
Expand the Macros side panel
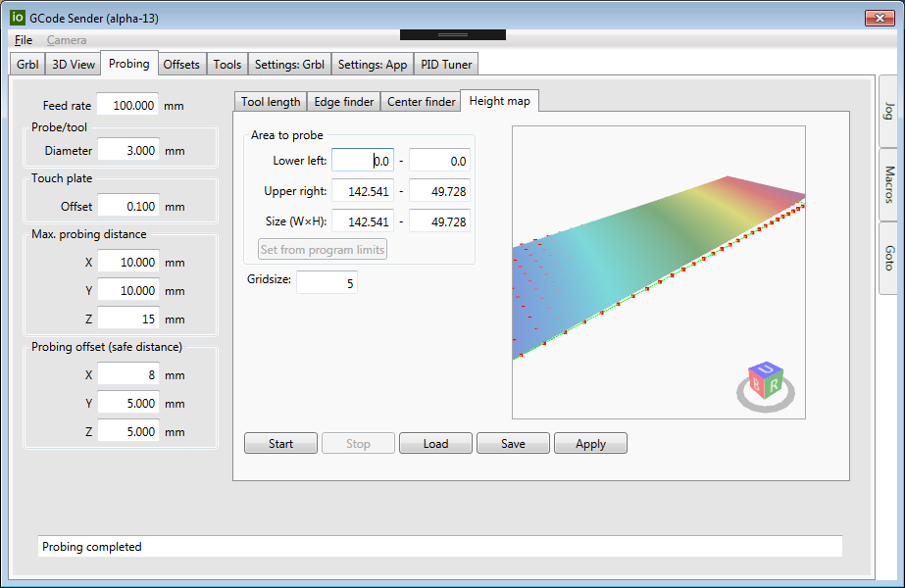pyautogui.click(x=889, y=184)
